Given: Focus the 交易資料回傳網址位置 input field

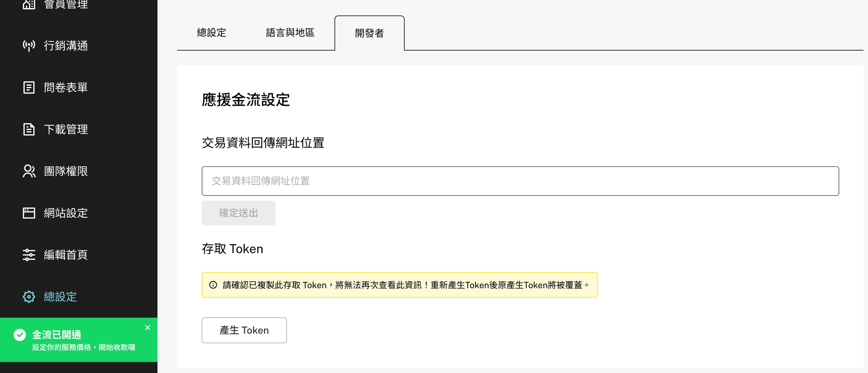Looking at the screenshot, I should point(520,181).
